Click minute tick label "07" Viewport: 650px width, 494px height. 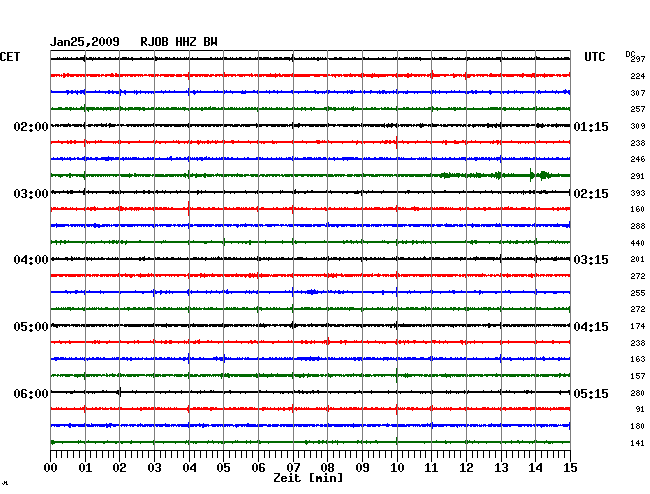coord(293,468)
